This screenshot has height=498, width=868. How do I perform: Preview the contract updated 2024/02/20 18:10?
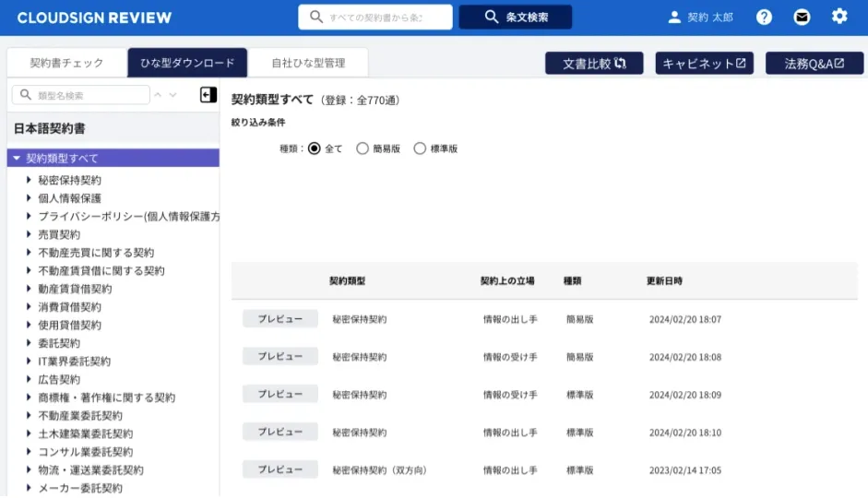[x=280, y=432]
